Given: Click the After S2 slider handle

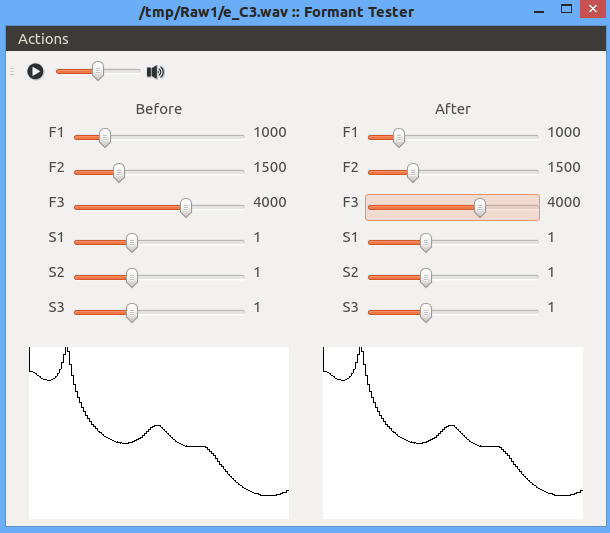Looking at the screenshot, I should pyautogui.click(x=426, y=277).
